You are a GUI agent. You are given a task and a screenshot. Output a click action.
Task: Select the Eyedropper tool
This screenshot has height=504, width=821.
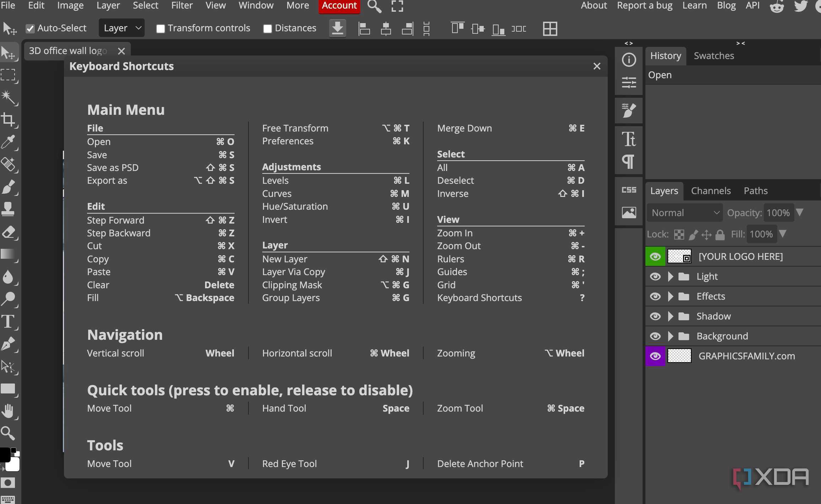8,142
